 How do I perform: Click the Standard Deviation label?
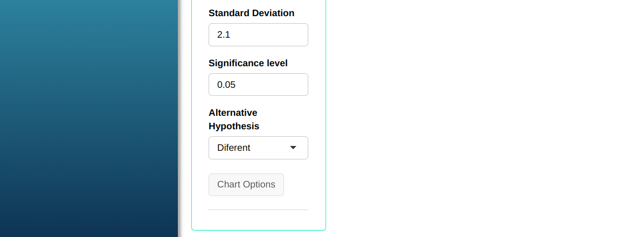click(x=251, y=13)
